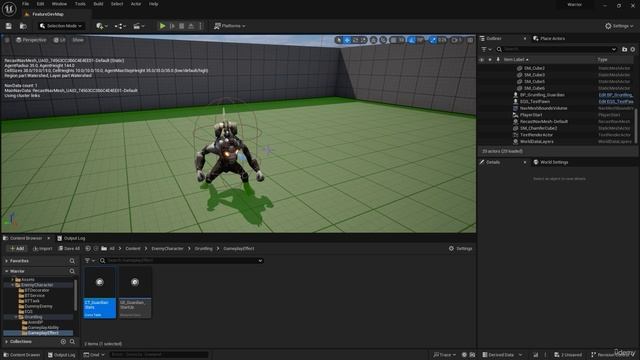Open the editor Settings menu at top right
The height and width of the screenshot is (360, 640).
(619, 26)
